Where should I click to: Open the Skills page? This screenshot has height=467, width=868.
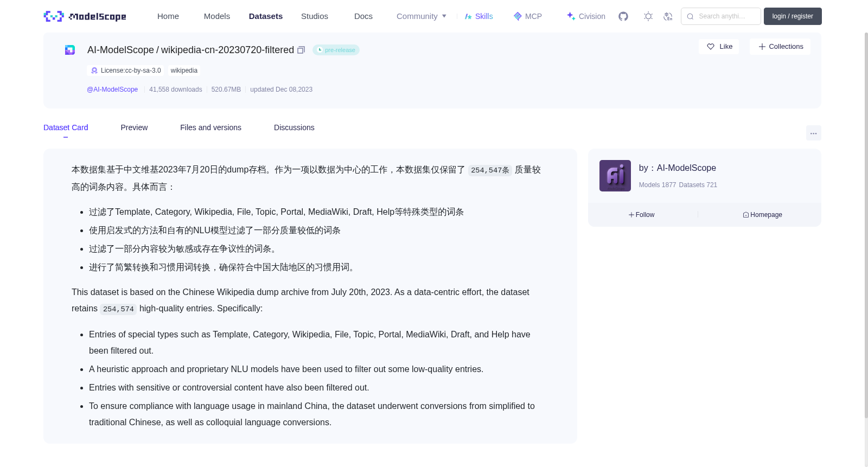point(479,16)
